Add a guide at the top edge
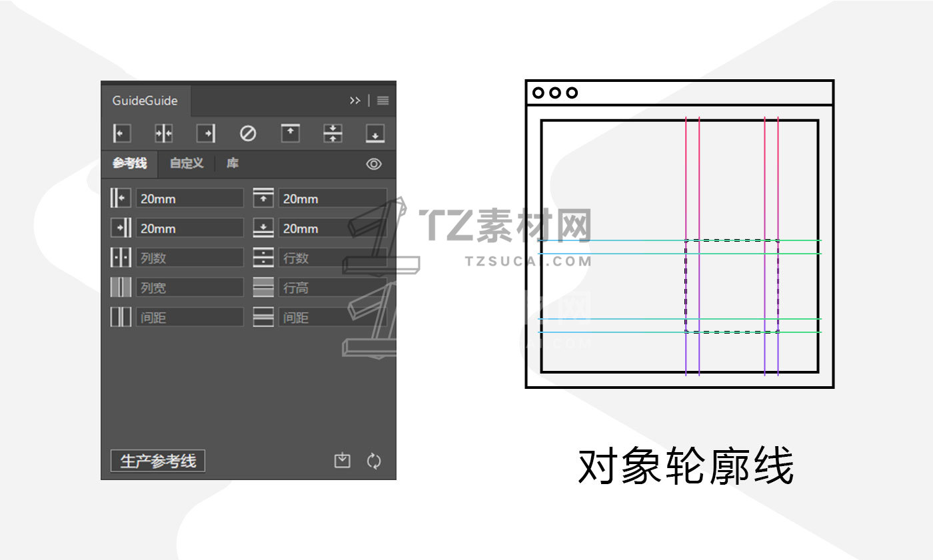The width and height of the screenshot is (933, 560). (x=290, y=134)
